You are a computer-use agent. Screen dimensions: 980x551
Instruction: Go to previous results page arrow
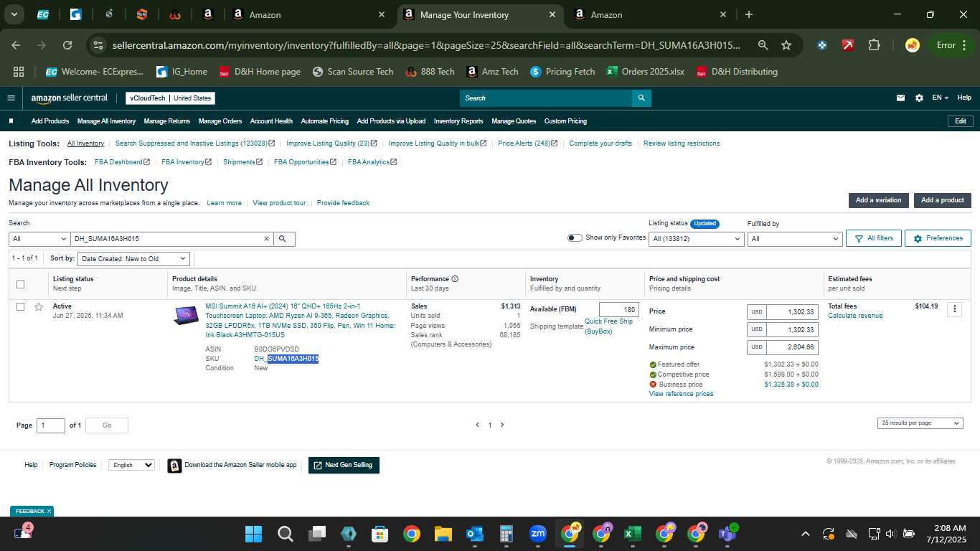[x=478, y=425]
